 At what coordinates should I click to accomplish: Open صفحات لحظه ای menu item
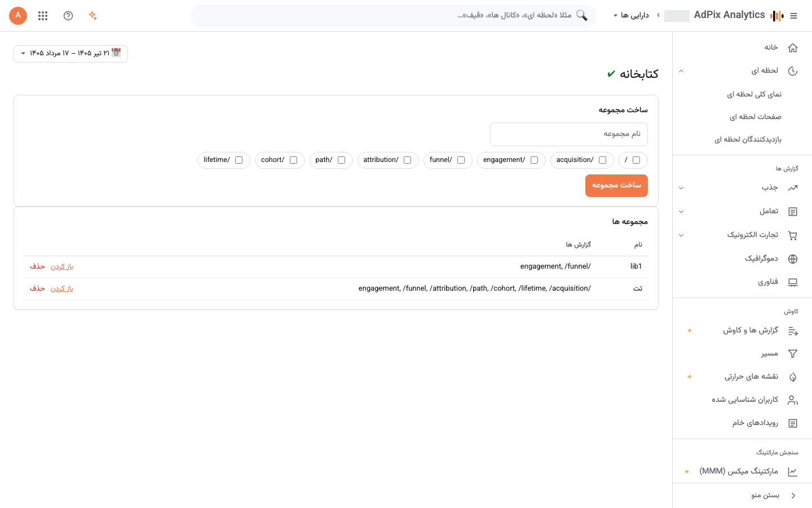pos(756,117)
